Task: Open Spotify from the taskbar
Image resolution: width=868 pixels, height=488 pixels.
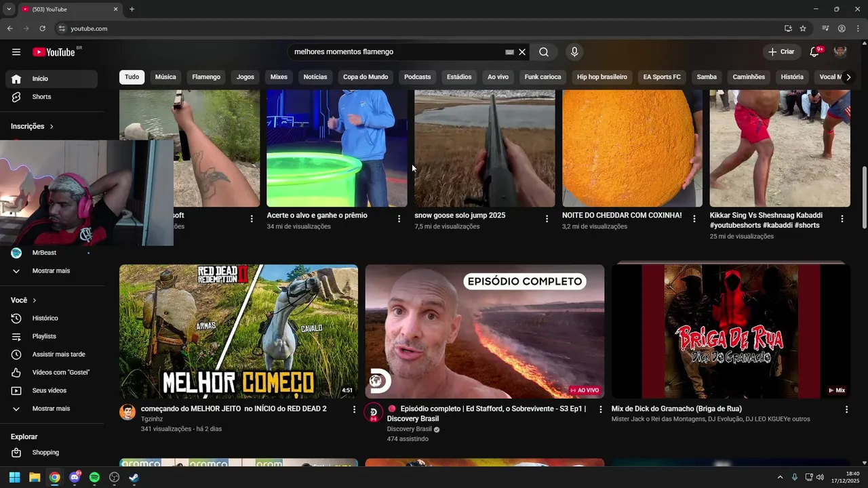Action: pyautogui.click(x=94, y=477)
